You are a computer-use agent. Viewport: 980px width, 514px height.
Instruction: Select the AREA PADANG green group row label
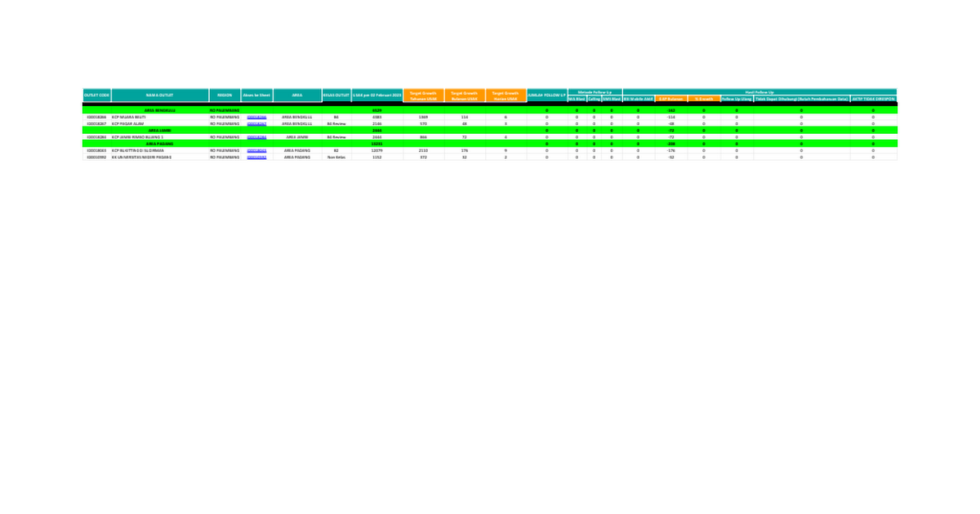pos(160,144)
